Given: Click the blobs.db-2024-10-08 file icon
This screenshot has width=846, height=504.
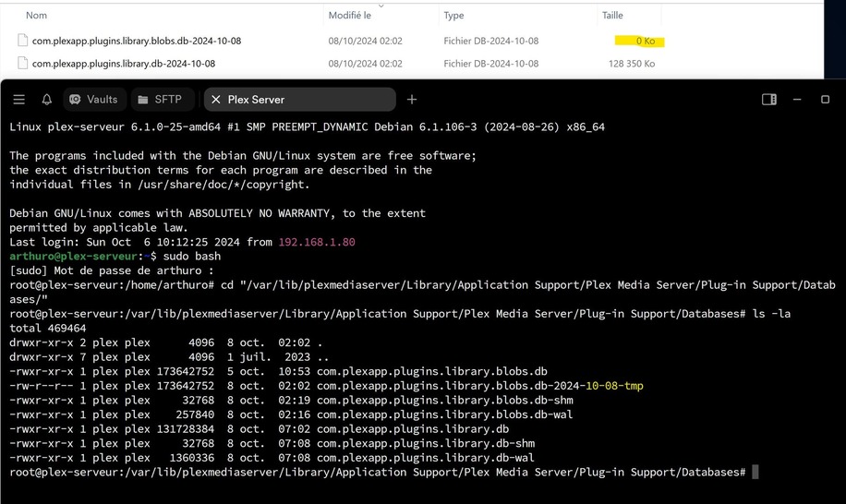Looking at the screenshot, I should click(x=23, y=41).
